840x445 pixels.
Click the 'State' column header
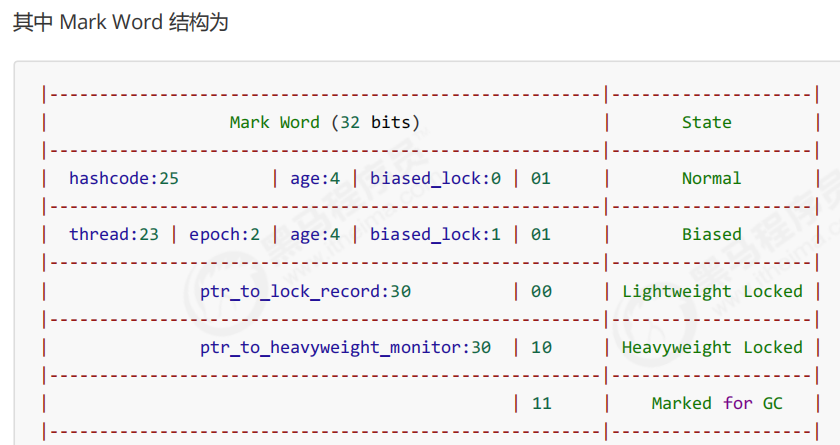(707, 123)
